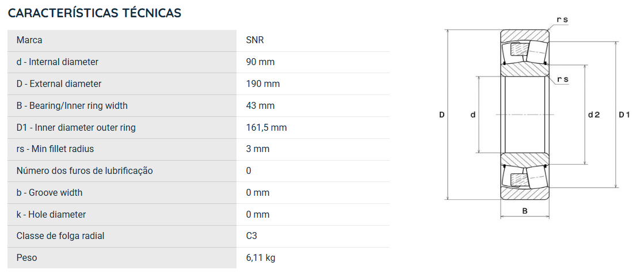644x277 pixels.
Task: Click the C3 clearance class value
Action: [x=251, y=236]
